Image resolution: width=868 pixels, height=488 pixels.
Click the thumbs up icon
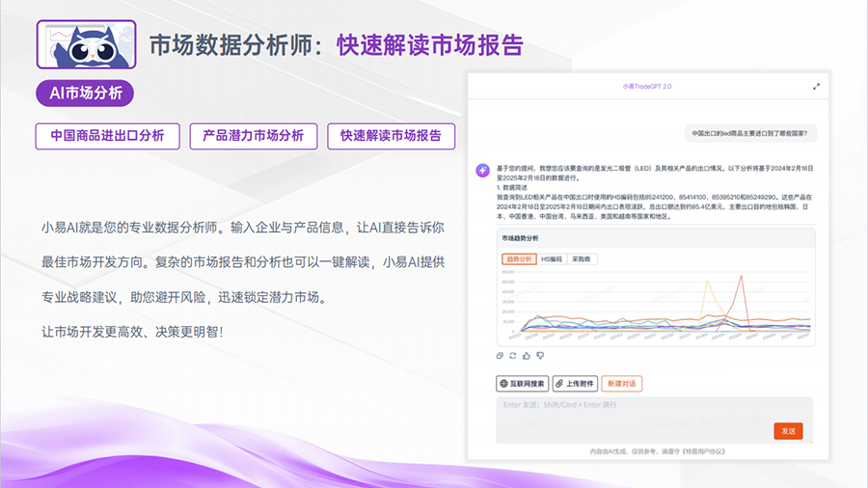[527, 356]
